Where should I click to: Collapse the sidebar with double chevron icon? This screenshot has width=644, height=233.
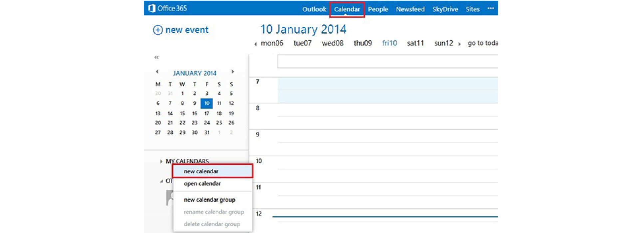[x=157, y=57]
